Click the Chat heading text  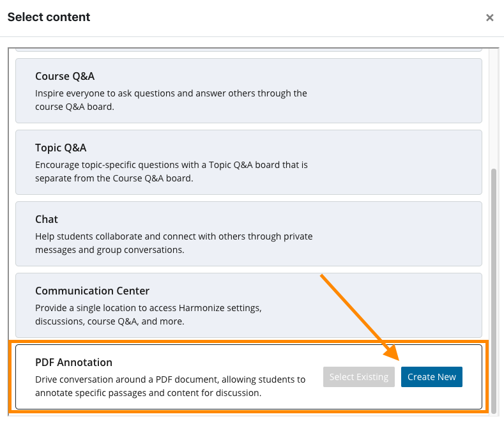(x=47, y=220)
